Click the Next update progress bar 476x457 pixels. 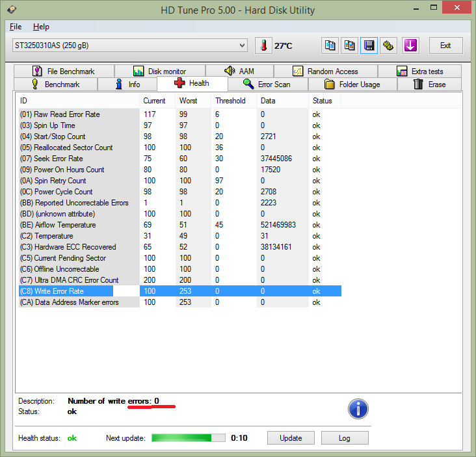(189, 438)
